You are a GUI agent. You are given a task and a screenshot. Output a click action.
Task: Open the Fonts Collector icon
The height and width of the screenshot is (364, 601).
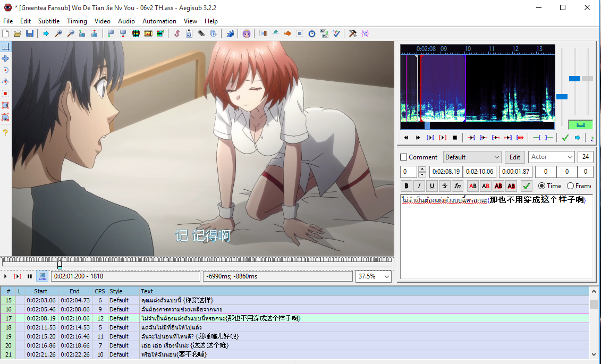pos(214,33)
